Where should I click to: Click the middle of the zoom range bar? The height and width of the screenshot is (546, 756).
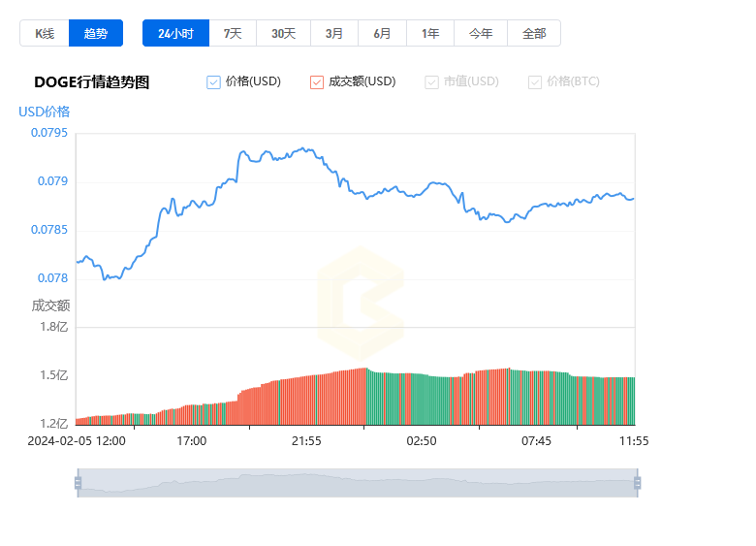358,483
